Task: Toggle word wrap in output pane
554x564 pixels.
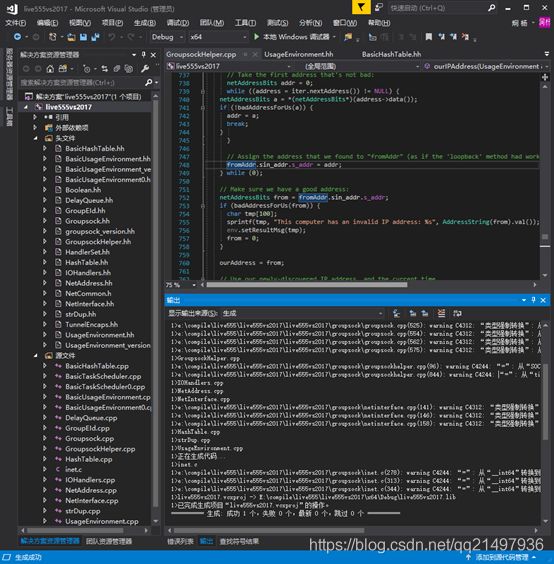Action: (x=457, y=313)
